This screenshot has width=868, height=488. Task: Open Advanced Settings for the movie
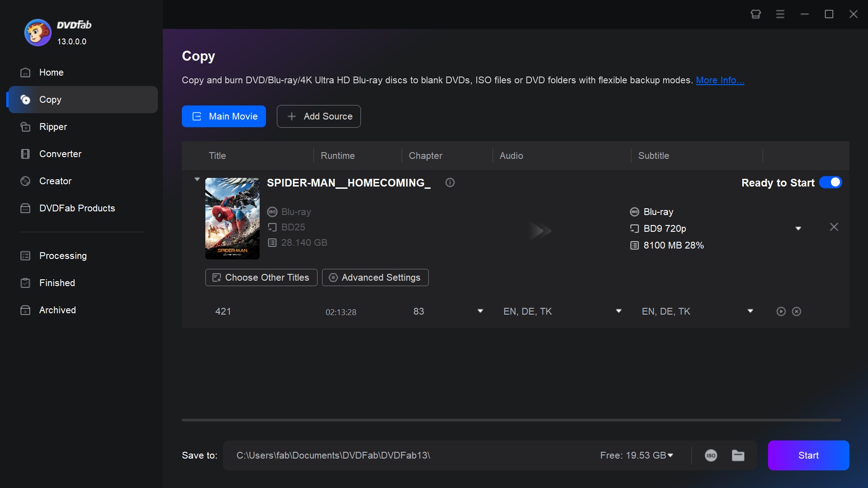coord(375,277)
